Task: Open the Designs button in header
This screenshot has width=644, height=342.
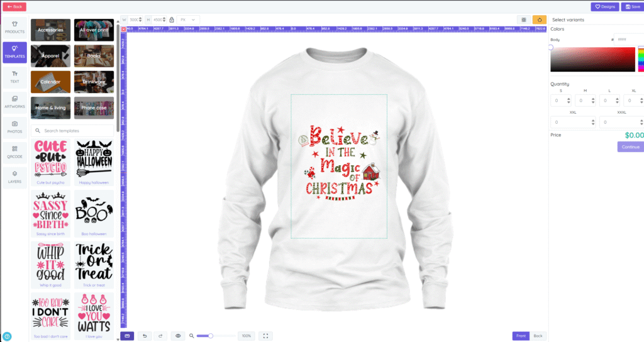Action: pyautogui.click(x=604, y=7)
